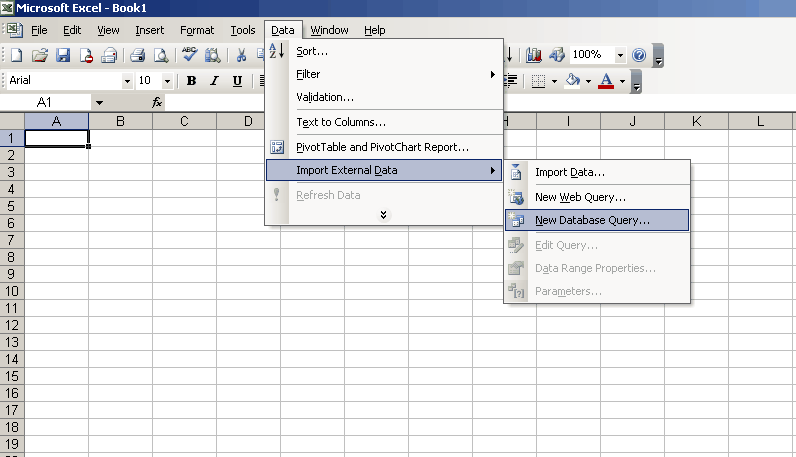Select row 5 header

pyautogui.click(x=12, y=206)
